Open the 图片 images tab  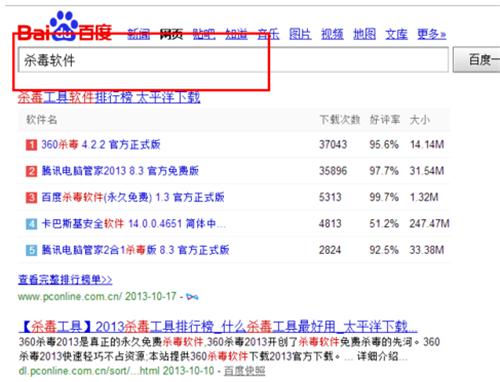[300, 34]
